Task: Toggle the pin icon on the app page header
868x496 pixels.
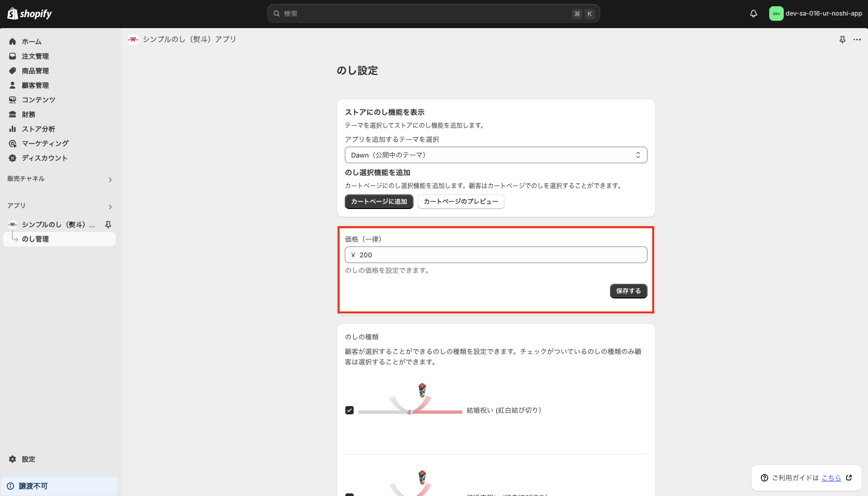Action: (x=842, y=39)
